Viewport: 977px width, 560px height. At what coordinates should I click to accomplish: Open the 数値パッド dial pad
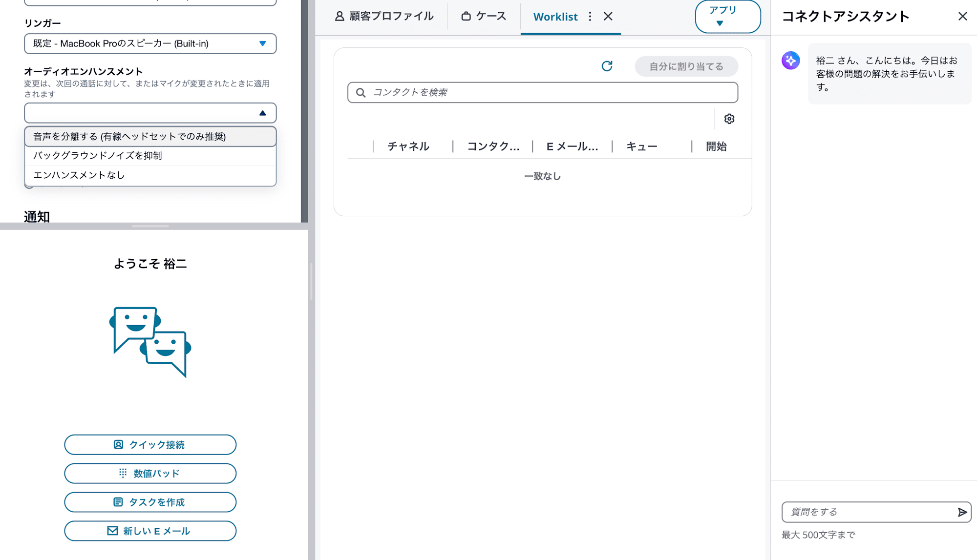[150, 473]
